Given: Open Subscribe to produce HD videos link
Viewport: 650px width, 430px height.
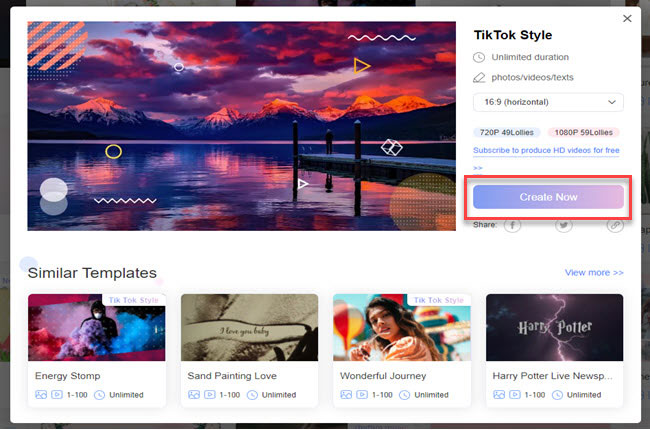Looking at the screenshot, I should pos(547,150).
